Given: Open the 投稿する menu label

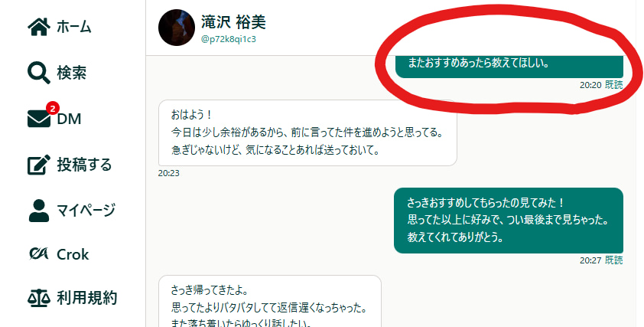Looking at the screenshot, I should point(84,165).
